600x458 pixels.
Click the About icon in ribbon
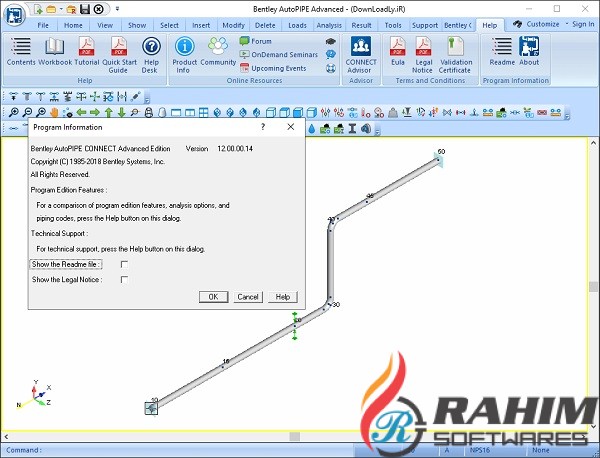[529, 51]
